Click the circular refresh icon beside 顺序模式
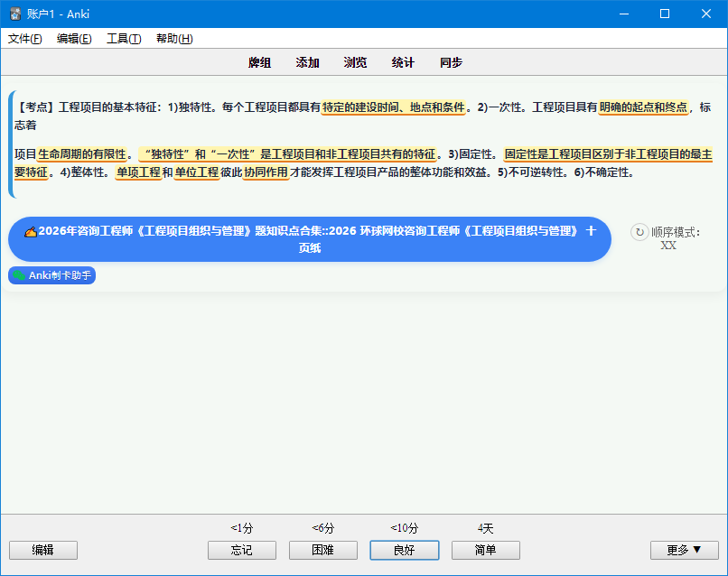Image resolution: width=728 pixels, height=576 pixels. 639,232
